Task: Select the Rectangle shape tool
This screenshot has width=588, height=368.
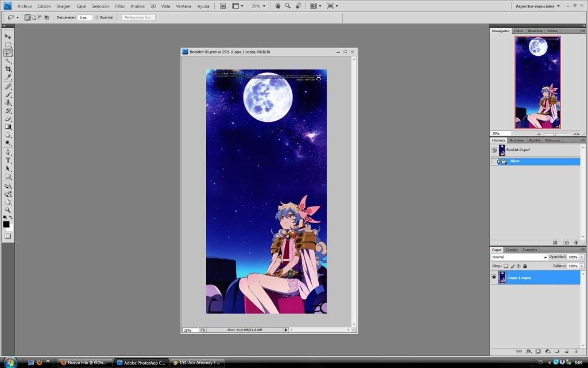Action: 8,177
